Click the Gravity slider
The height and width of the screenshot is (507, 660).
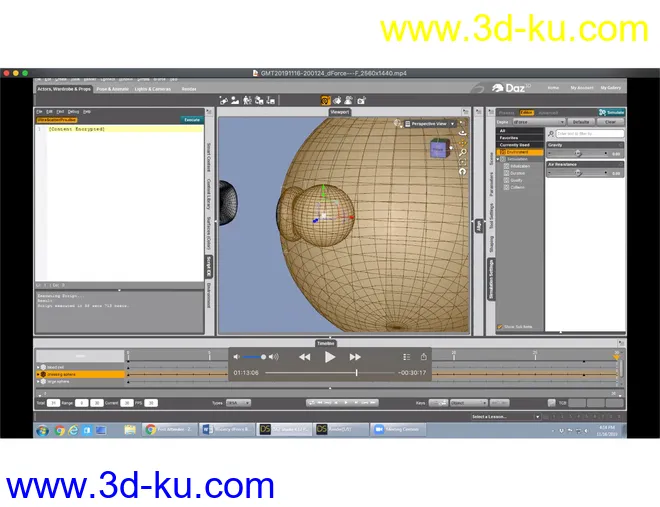577,154
